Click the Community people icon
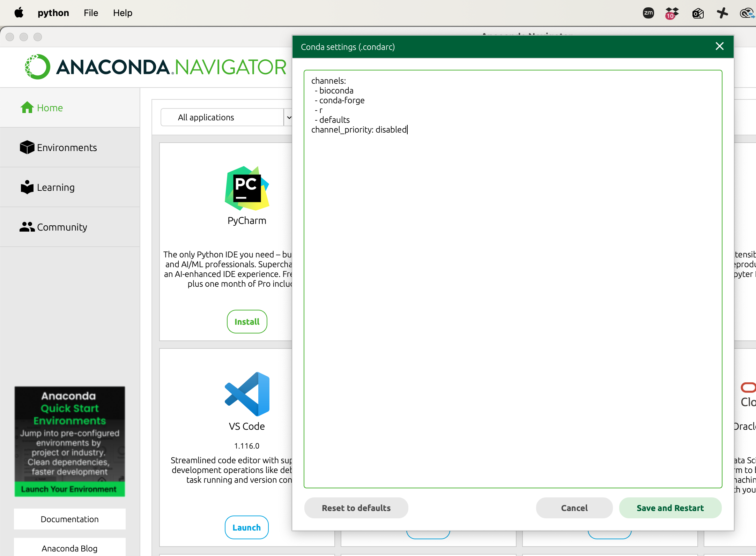Image resolution: width=756 pixels, height=556 pixels. click(27, 227)
